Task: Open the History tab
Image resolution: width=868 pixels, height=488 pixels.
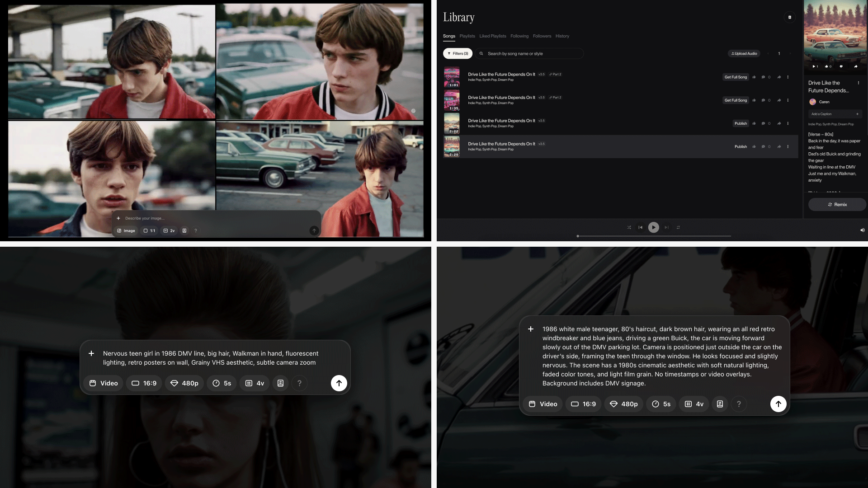Action: click(562, 36)
